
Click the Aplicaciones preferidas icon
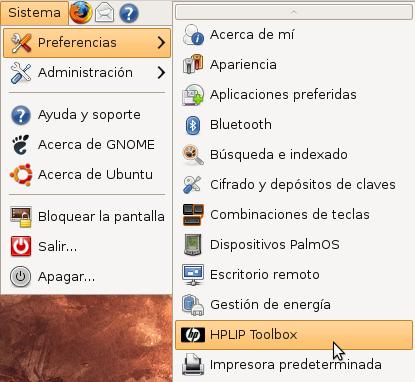pyautogui.click(x=193, y=95)
